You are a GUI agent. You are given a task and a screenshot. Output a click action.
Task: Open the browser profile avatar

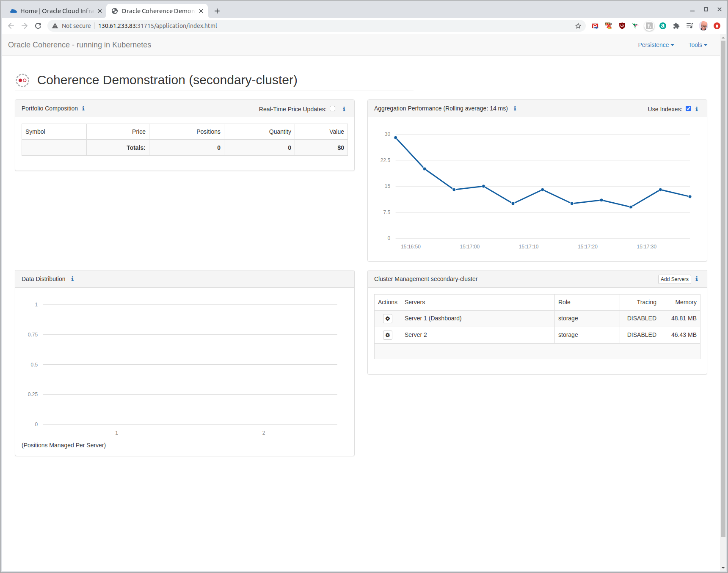point(703,26)
